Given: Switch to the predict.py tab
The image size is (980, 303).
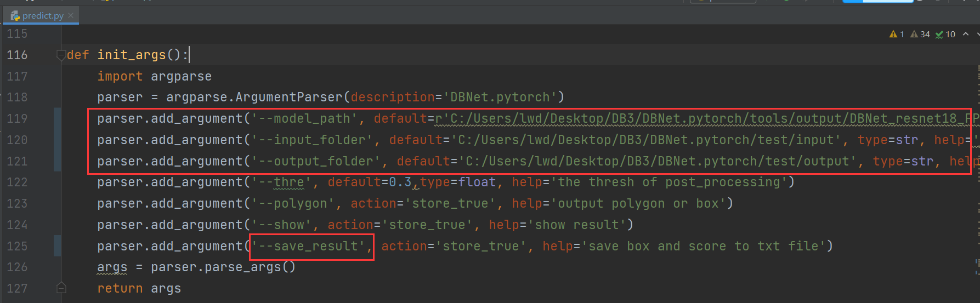Looking at the screenshot, I should [43, 16].
